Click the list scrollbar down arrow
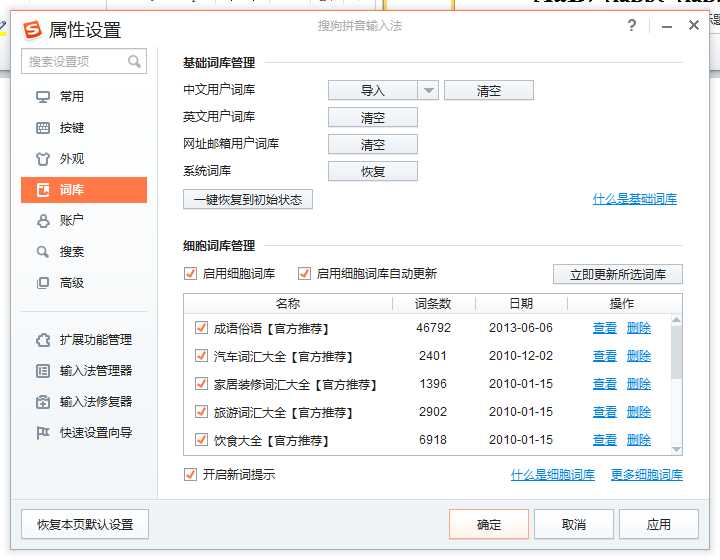720x560 pixels. (x=676, y=449)
